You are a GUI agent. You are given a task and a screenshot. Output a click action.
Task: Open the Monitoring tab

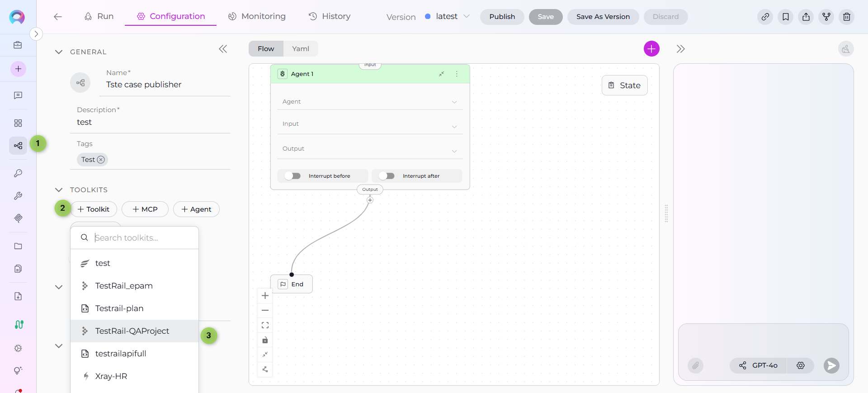257,17
